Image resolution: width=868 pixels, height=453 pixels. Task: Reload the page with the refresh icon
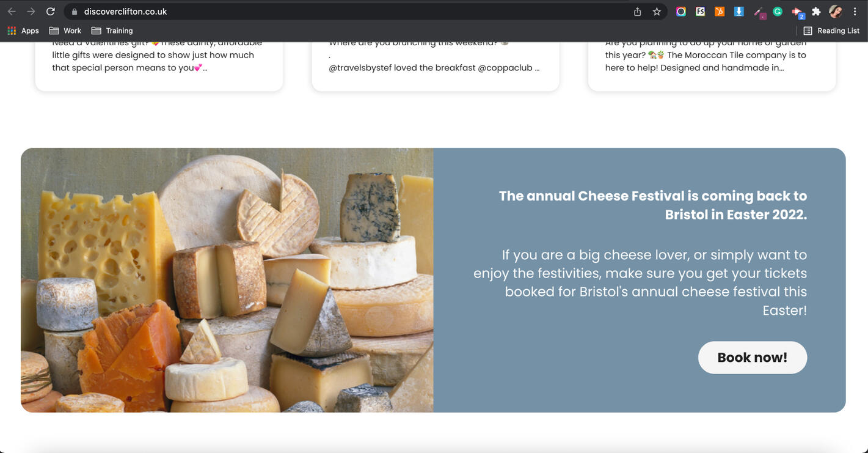(51, 12)
